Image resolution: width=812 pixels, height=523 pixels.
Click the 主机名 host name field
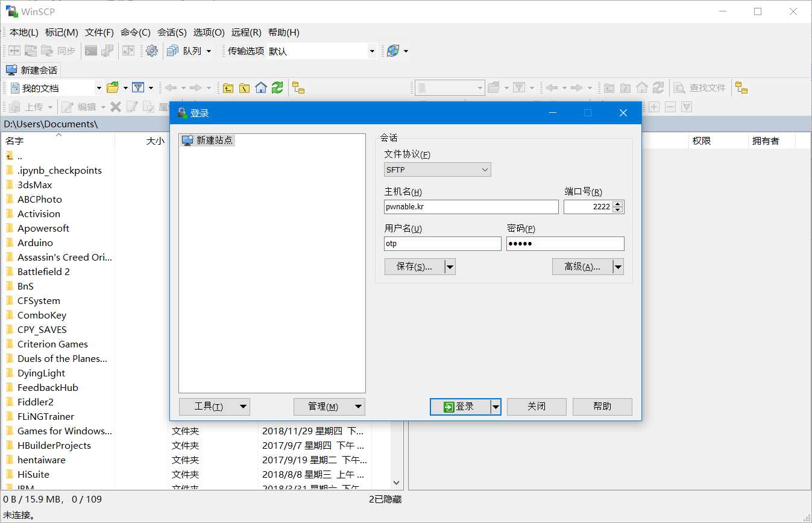point(471,207)
